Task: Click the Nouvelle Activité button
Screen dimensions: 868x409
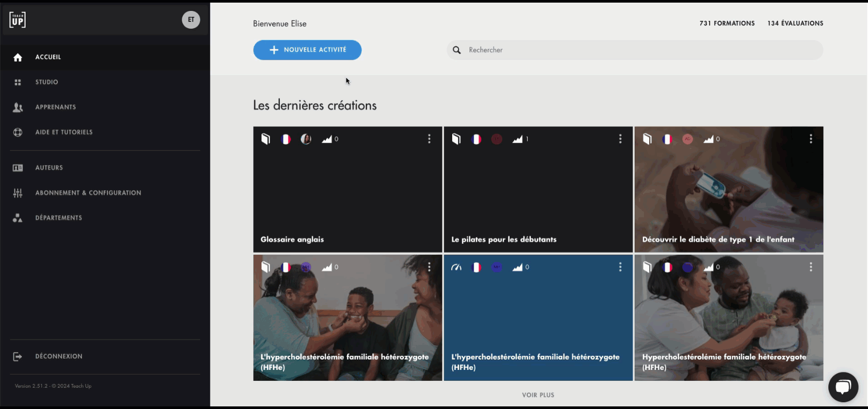Action: click(307, 50)
